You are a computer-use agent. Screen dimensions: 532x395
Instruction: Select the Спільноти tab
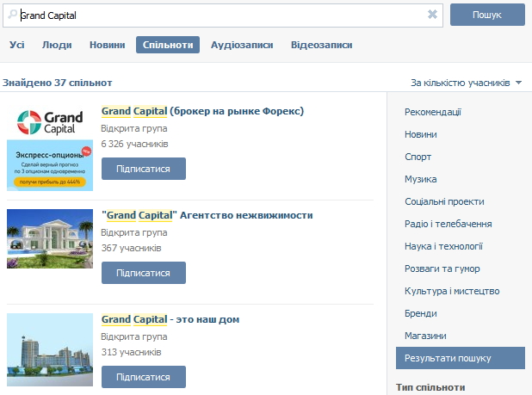coord(168,45)
